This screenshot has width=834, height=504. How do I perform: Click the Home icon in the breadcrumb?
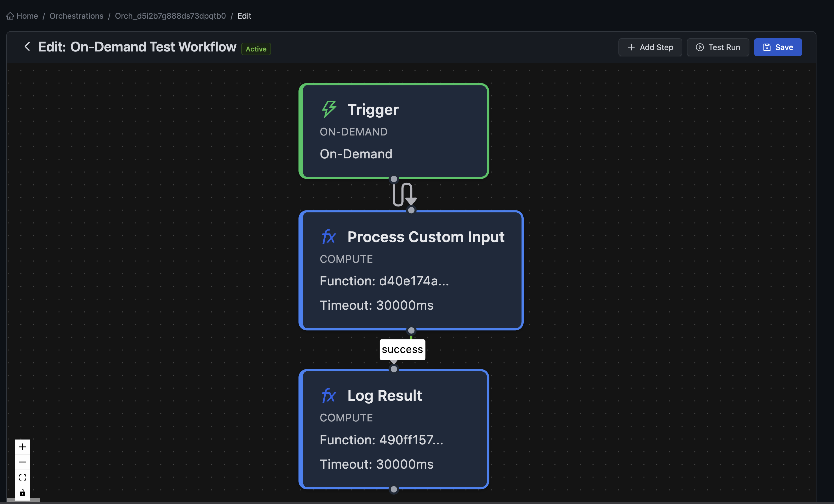pos(10,16)
